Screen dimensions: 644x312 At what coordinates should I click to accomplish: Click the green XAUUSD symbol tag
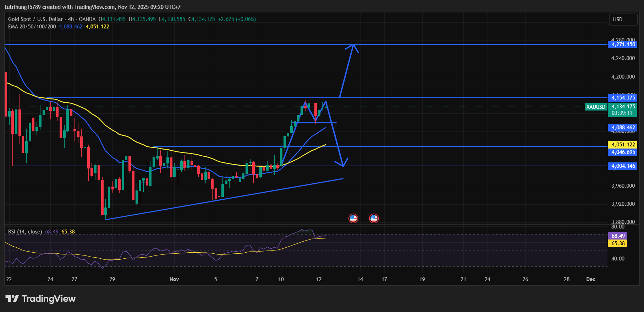[596, 107]
